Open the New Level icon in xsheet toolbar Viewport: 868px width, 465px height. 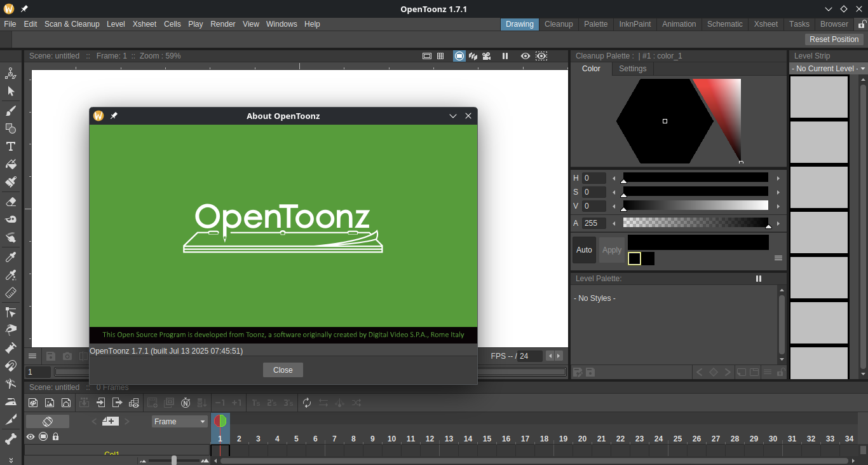pos(33,403)
